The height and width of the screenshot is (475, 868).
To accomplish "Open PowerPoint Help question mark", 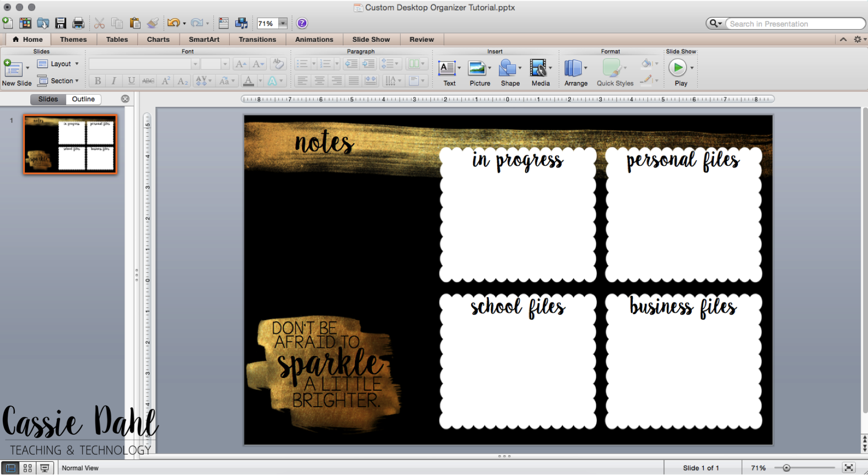I will (x=302, y=23).
